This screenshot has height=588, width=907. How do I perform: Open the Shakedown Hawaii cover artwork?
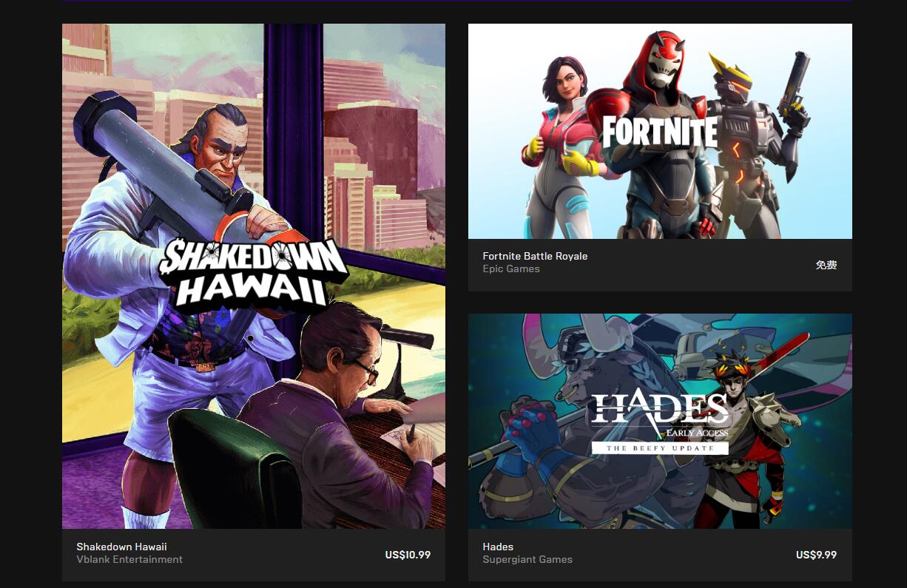point(254,276)
